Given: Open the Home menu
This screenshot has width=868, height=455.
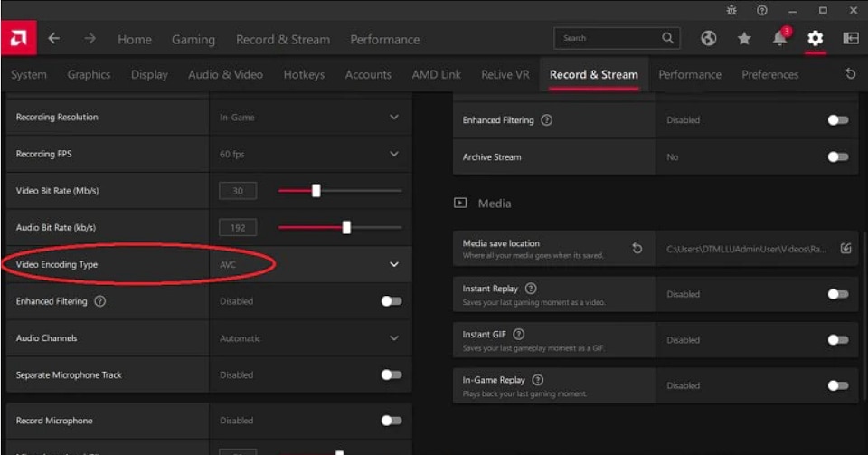Looking at the screenshot, I should [135, 39].
